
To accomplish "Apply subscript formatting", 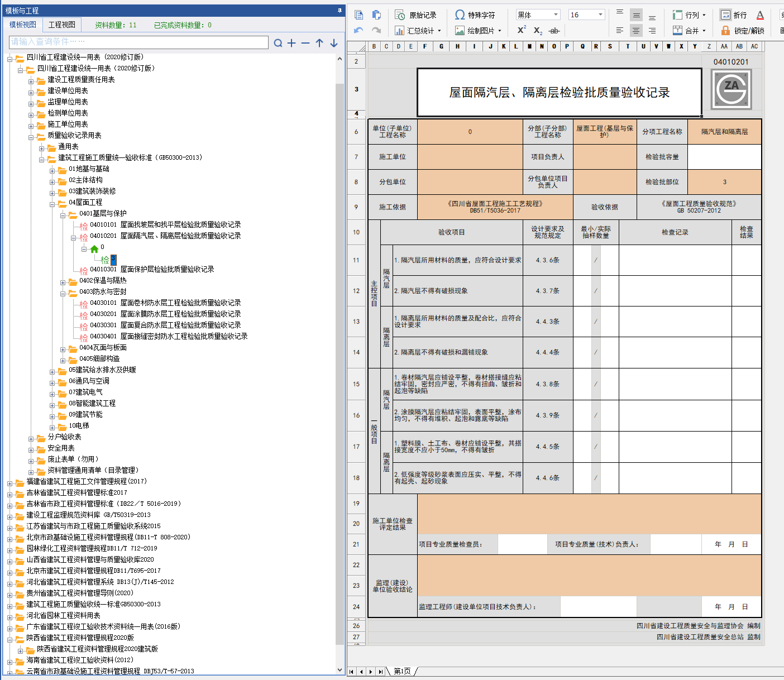I will [538, 31].
